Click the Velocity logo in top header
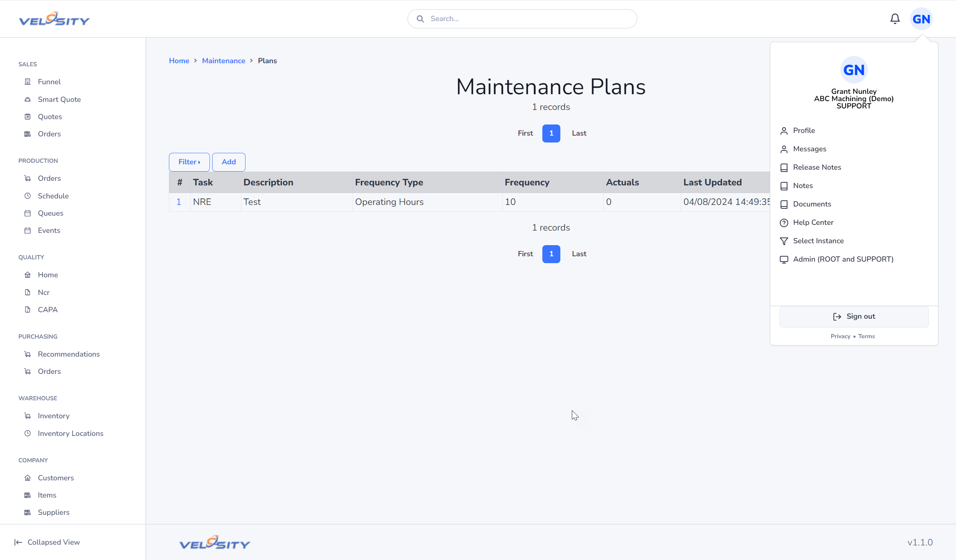This screenshot has width=956, height=560. click(x=54, y=19)
